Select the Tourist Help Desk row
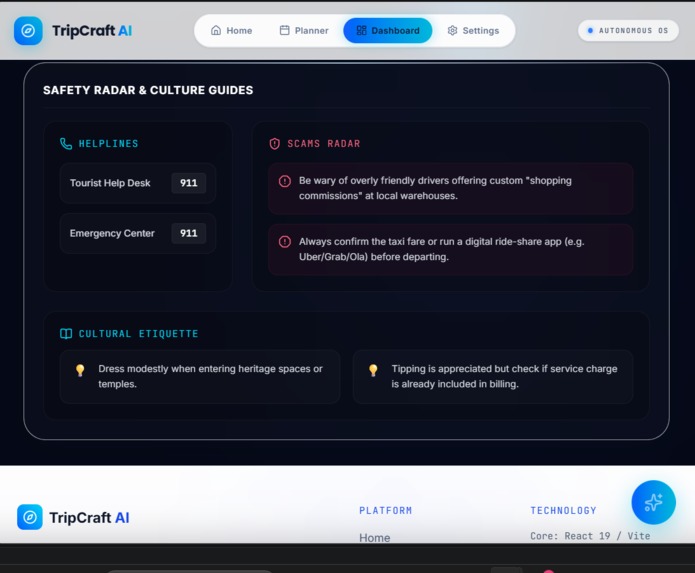 point(138,183)
